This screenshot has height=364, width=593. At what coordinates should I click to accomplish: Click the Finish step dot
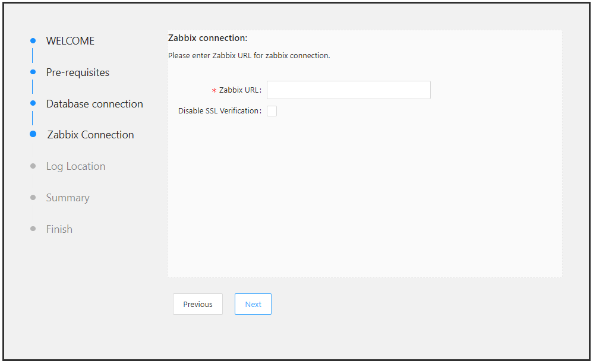click(x=33, y=229)
